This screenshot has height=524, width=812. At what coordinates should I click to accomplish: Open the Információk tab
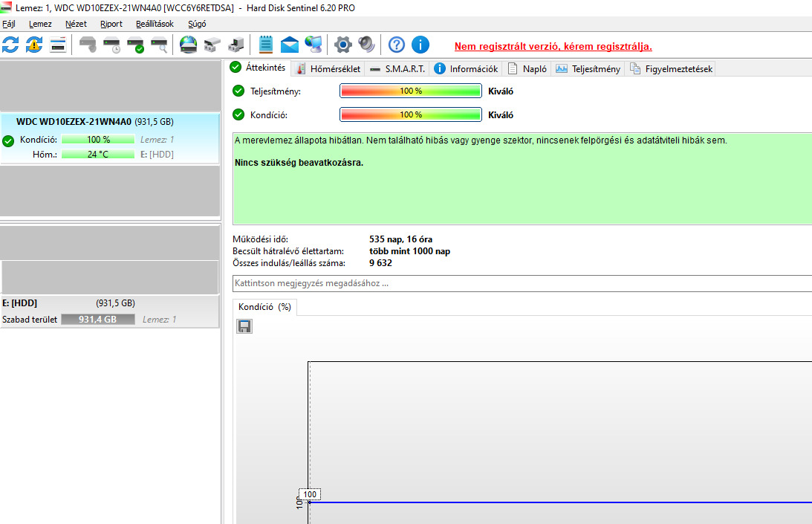click(x=466, y=69)
